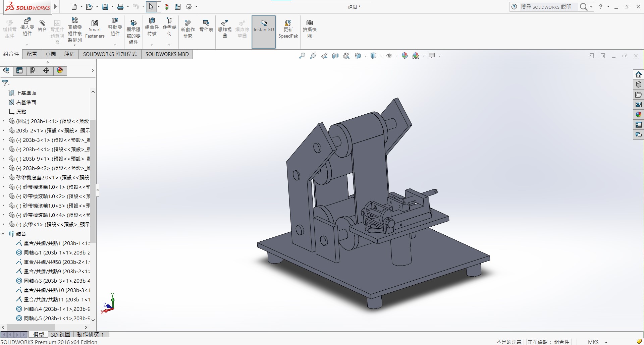Open the 3D 視圖 bottom tab
Screen dimensions: 644x345
coord(60,334)
